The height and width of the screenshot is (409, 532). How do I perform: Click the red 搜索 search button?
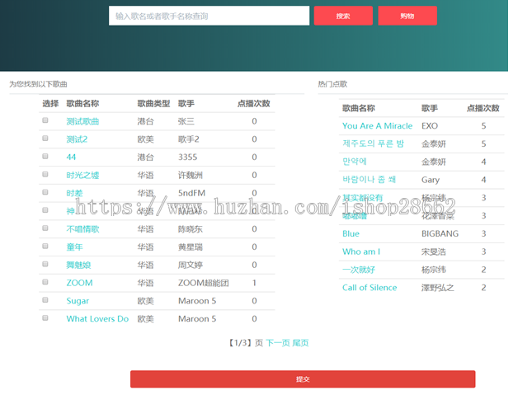point(343,16)
